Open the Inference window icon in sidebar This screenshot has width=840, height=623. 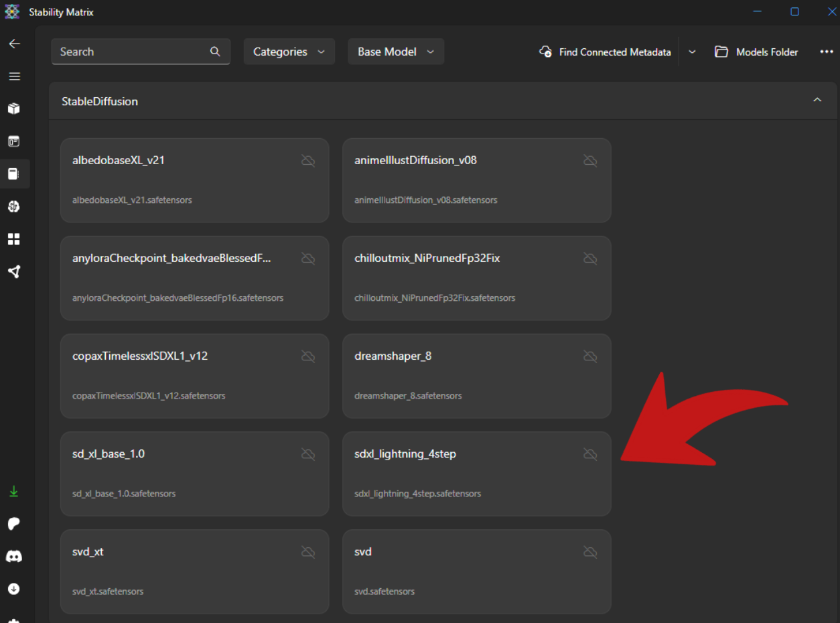point(14,141)
